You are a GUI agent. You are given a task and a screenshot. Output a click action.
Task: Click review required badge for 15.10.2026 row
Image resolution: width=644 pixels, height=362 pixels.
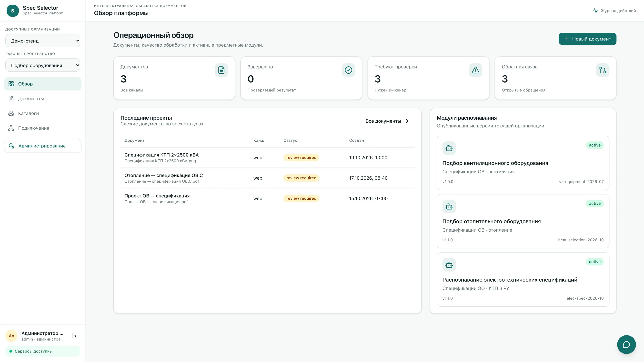point(301,198)
